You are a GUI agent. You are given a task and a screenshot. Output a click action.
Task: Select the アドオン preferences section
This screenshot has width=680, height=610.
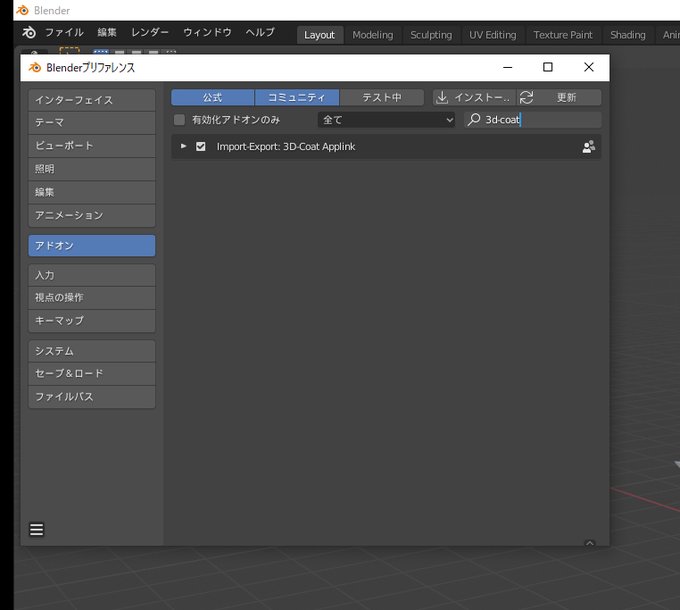click(x=92, y=246)
